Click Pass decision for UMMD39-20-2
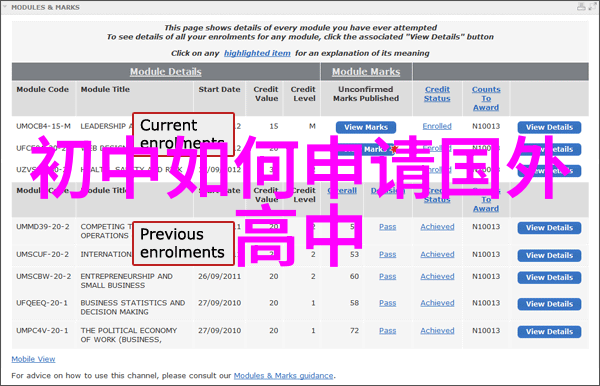 point(388,227)
